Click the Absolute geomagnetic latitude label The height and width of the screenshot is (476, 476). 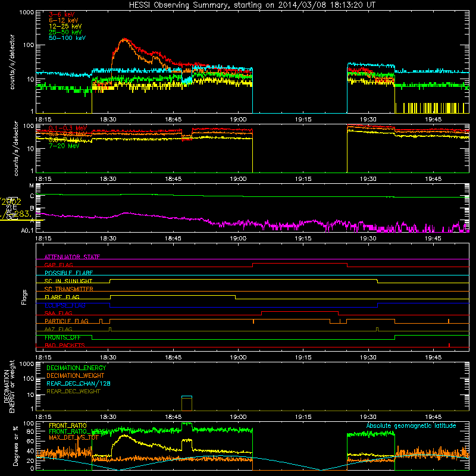coord(411,425)
